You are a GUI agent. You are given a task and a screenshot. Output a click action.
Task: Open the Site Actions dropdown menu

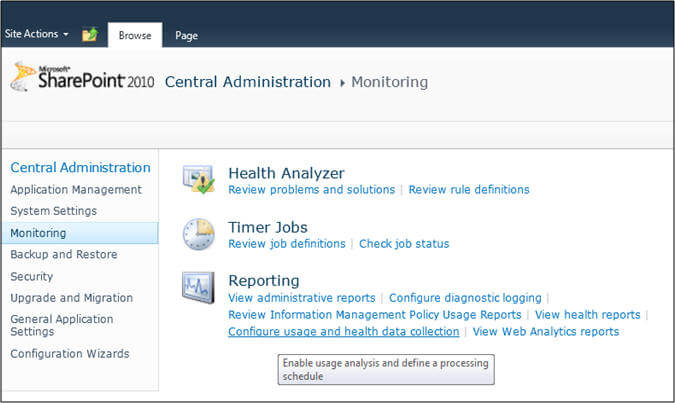[37, 34]
